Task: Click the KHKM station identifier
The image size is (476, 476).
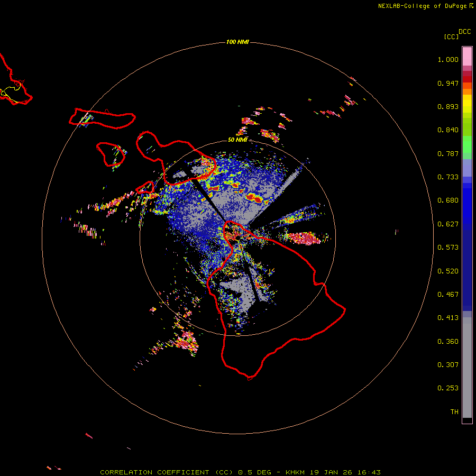Action: 296,472
